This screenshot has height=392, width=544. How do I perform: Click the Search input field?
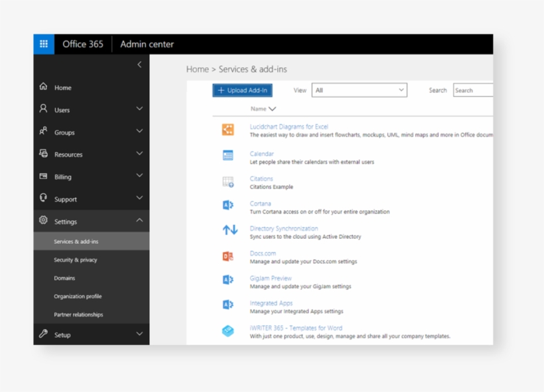point(473,90)
